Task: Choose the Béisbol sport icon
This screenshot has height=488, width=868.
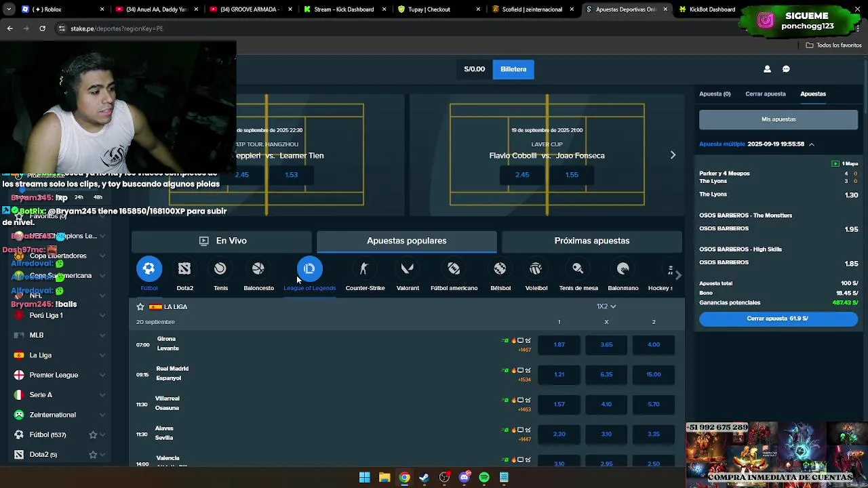Action: (x=500, y=269)
